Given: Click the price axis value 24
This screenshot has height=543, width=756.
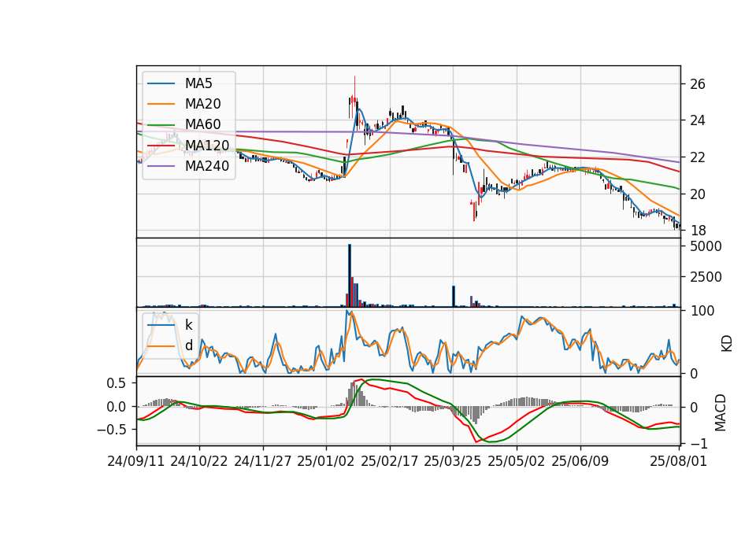Looking at the screenshot, I should point(698,120).
